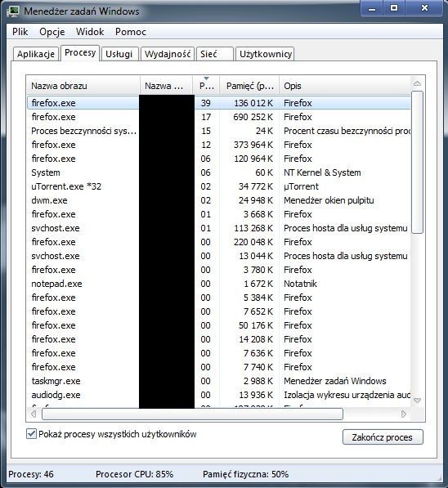448x488 pixels.
Task: Click the vertical scrollbar thumb
Action: tap(417, 162)
